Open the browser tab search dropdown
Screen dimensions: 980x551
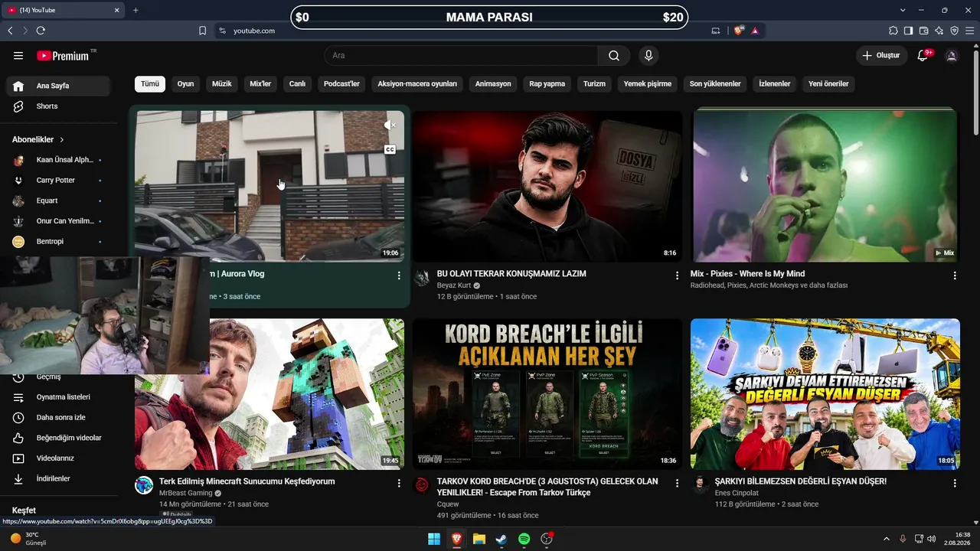point(903,10)
